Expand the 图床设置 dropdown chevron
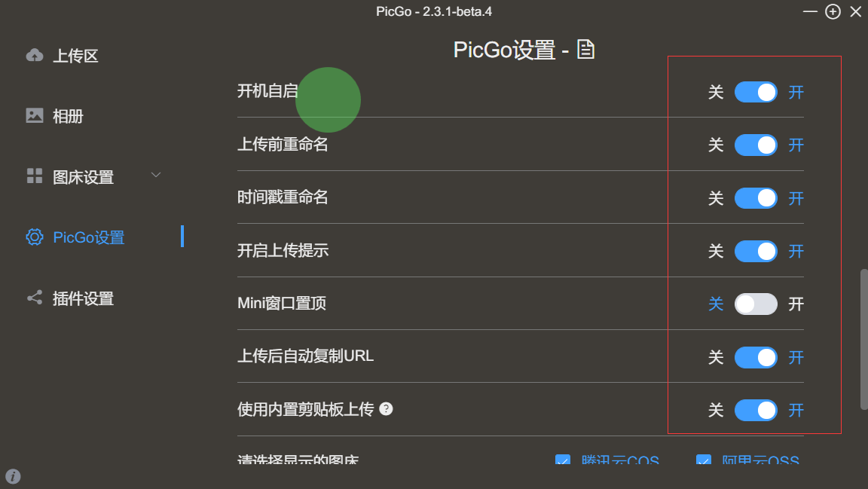The image size is (868, 489). click(x=156, y=175)
